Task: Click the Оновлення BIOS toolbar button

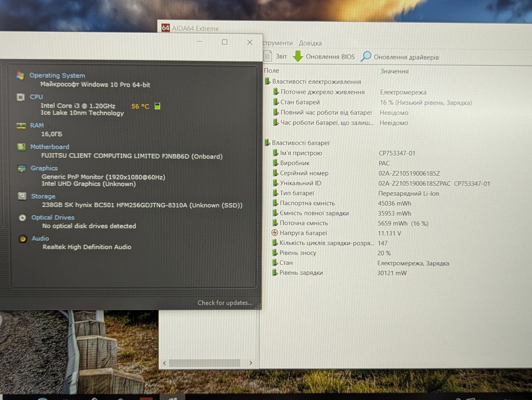Action: click(x=324, y=56)
